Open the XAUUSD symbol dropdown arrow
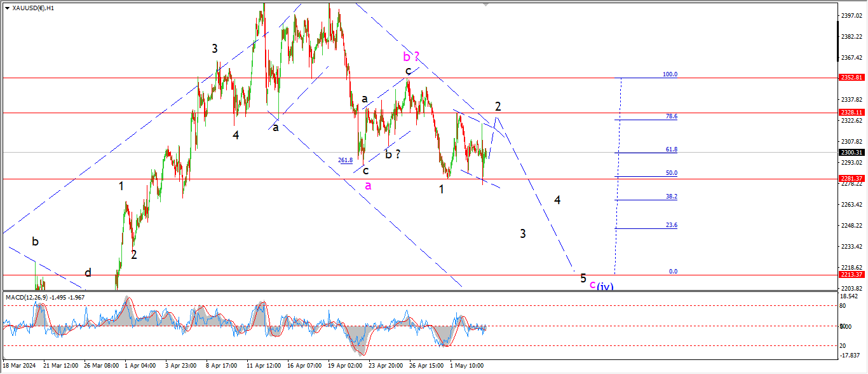The height and width of the screenshot is (374, 868). pos(7,8)
